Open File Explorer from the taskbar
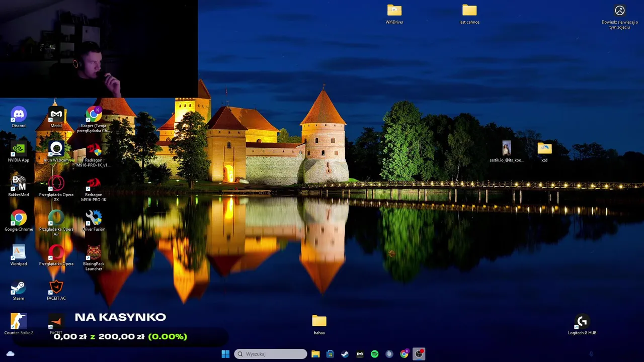The height and width of the screenshot is (362, 644). pos(315,354)
